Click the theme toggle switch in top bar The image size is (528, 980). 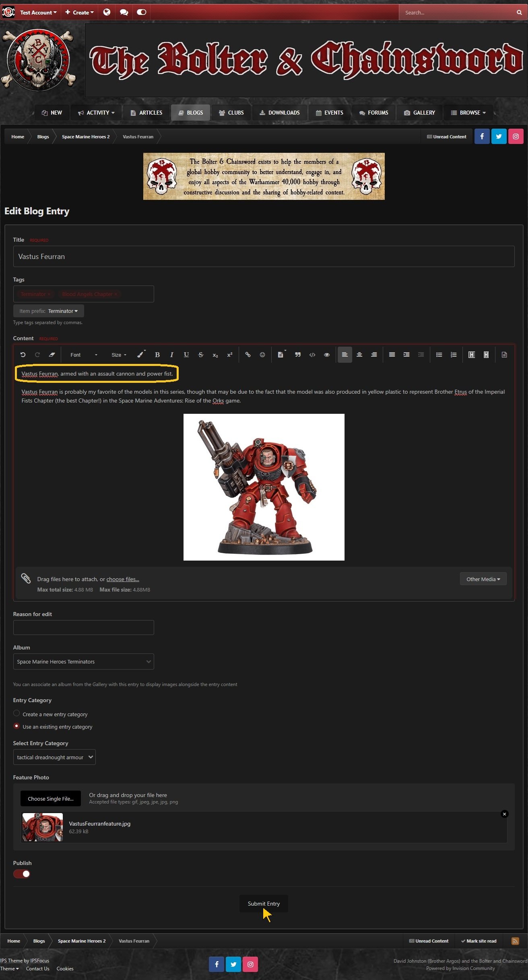(x=141, y=12)
